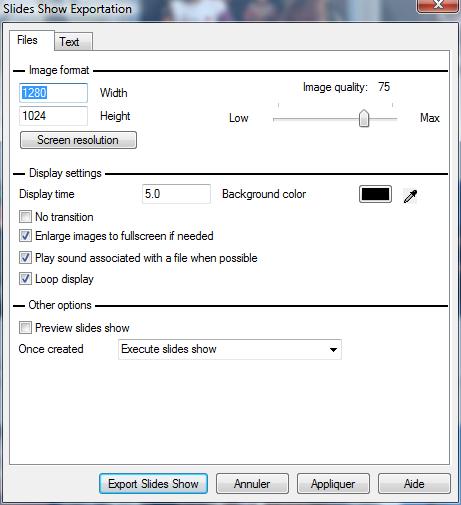Apply the Screen resolution button
Viewport: 461px width, 505px height.
[x=78, y=140]
